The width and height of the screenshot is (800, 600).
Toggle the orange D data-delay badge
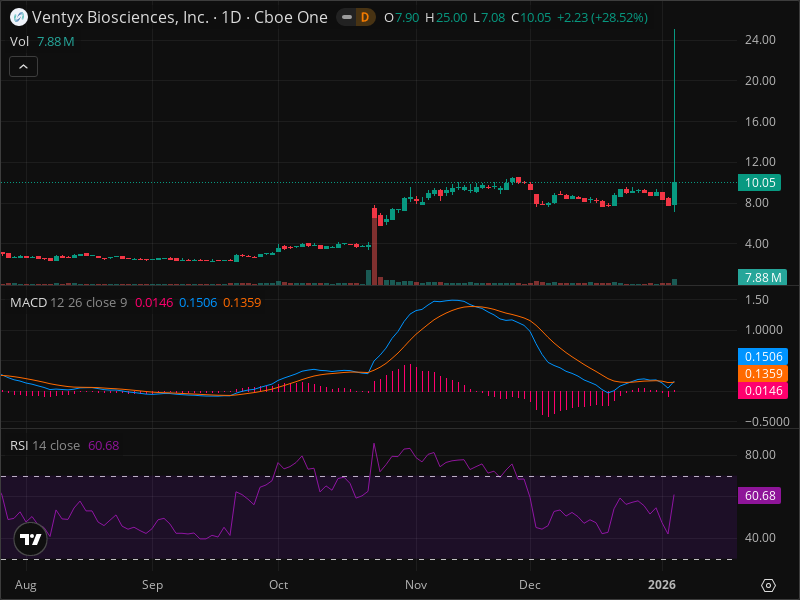click(x=365, y=17)
